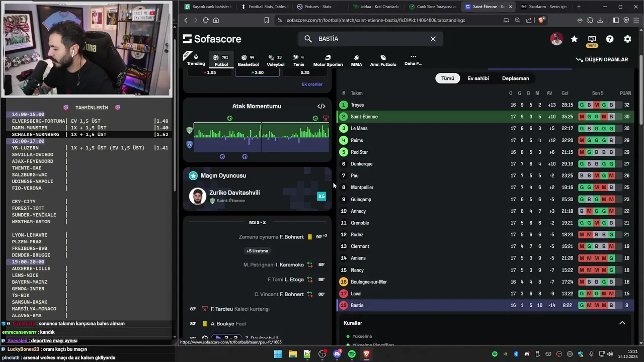Reload the page in the browser
644x362 pixels.
[206, 20]
